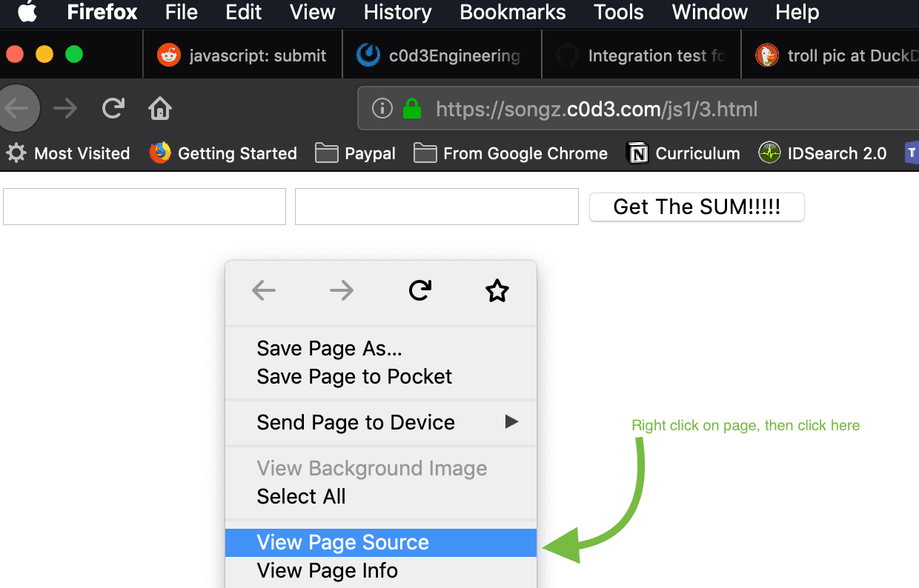The width and height of the screenshot is (919, 588).
Task: Click the second number input field
Action: [437, 207]
